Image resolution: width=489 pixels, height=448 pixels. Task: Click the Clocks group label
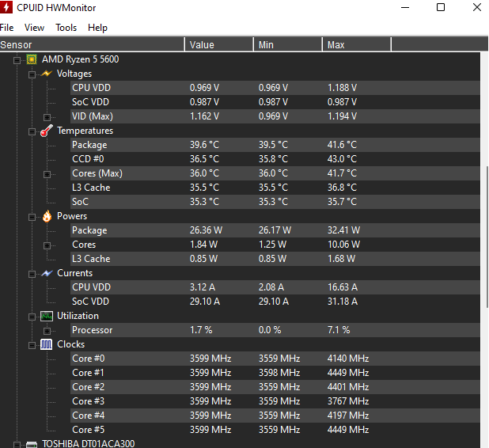coord(70,344)
